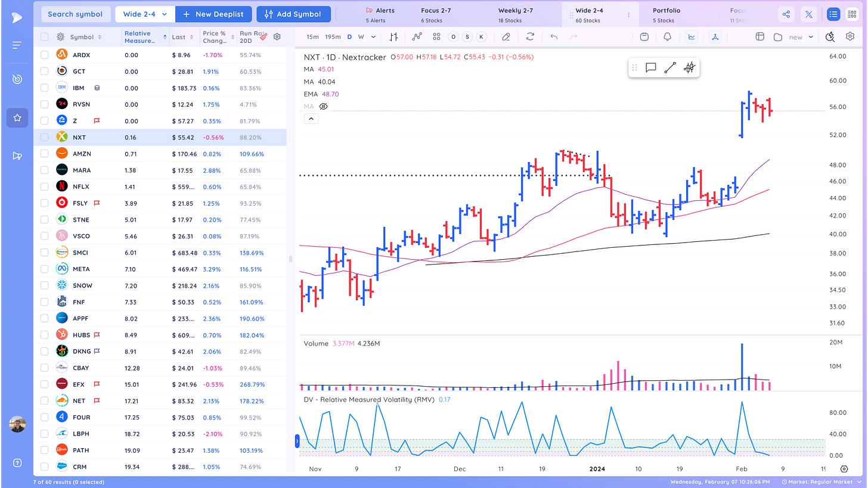Open the target scanner sidebar icon

(17, 79)
